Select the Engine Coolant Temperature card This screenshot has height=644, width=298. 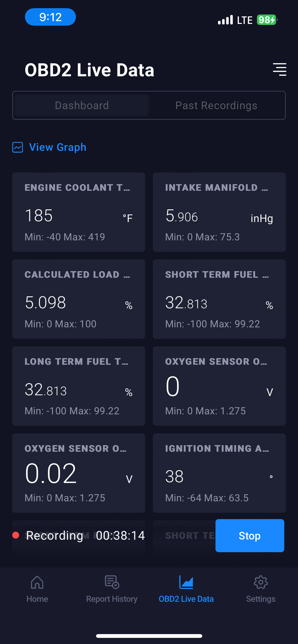(78, 212)
